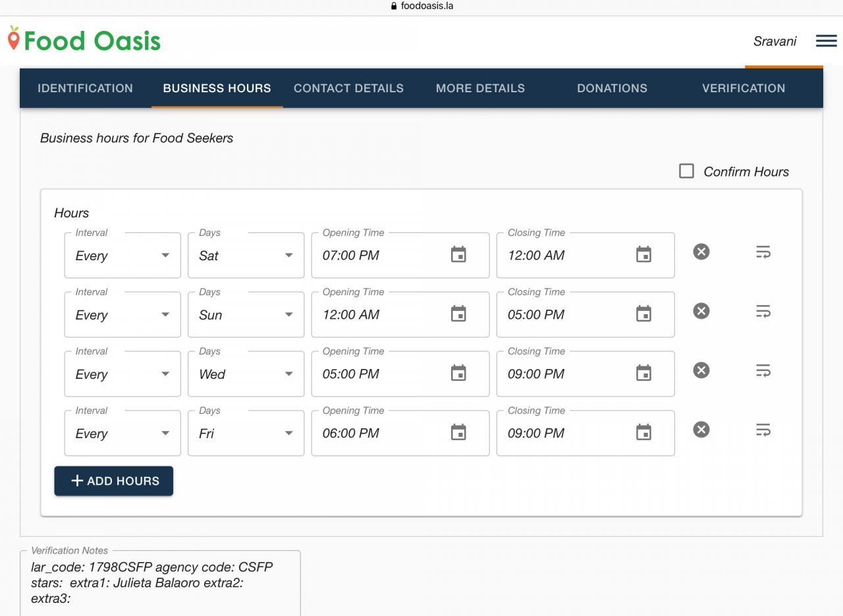The width and height of the screenshot is (843, 616).
Task: Switch to the Identification tab
Action: click(86, 88)
